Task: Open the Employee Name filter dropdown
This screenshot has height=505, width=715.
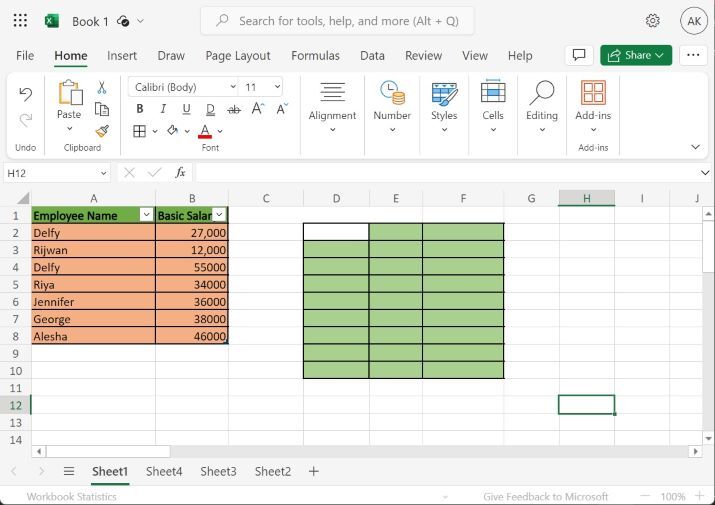Action: pyautogui.click(x=146, y=214)
